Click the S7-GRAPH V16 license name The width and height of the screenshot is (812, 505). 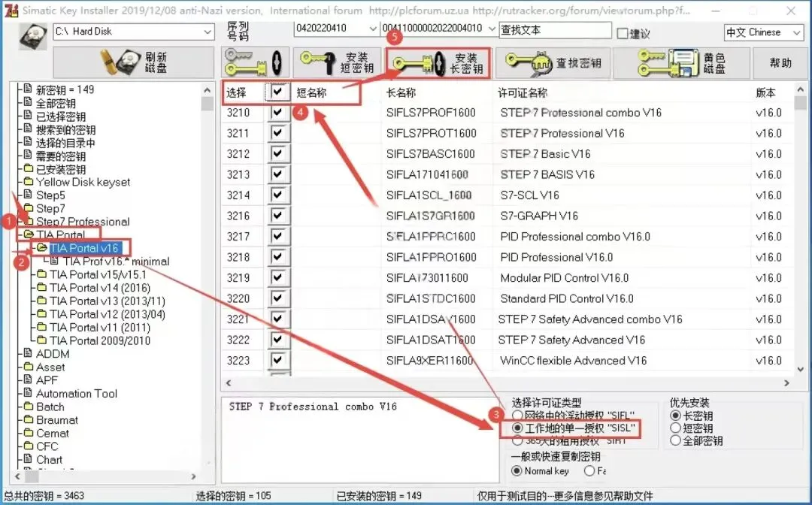[x=539, y=216]
